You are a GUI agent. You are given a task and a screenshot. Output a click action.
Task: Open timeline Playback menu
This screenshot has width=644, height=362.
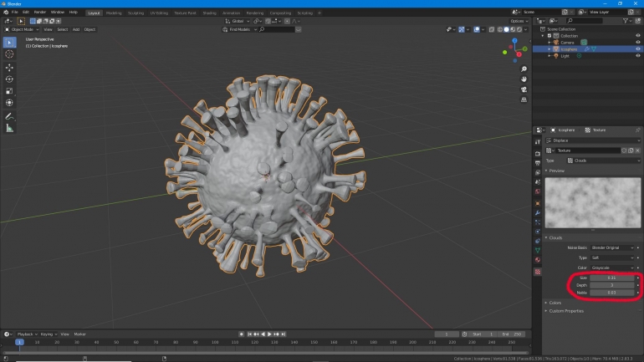[x=27, y=334]
